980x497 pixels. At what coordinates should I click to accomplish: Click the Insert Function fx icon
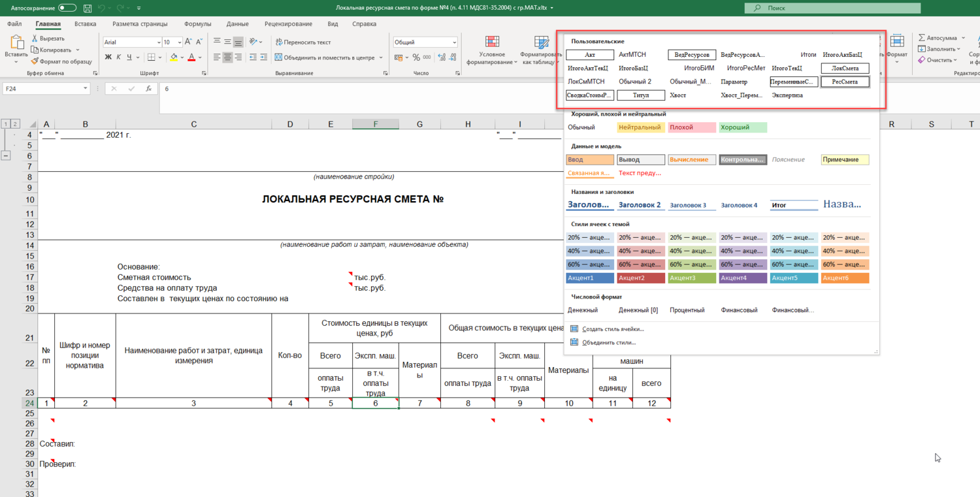click(x=149, y=89)
